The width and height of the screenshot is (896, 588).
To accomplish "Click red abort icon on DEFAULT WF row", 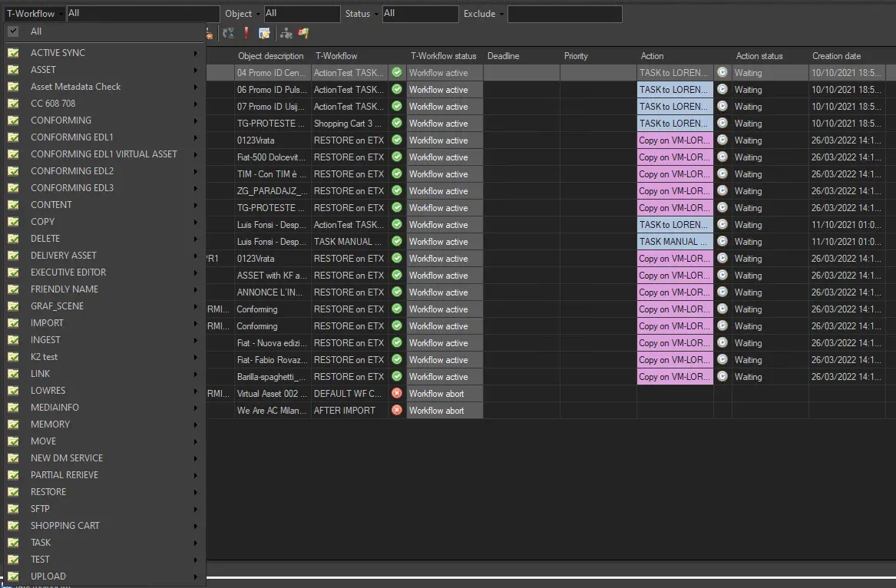I will (x=397, y=393).
